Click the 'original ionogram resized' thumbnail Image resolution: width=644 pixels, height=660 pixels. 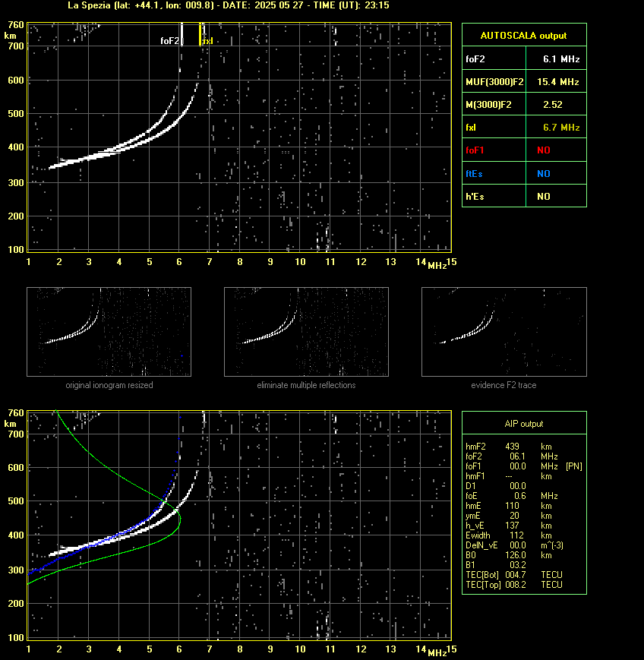109,332
